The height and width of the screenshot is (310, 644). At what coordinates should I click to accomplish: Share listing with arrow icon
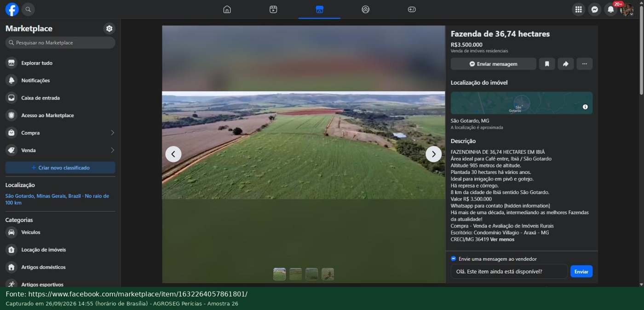point(566,64)
